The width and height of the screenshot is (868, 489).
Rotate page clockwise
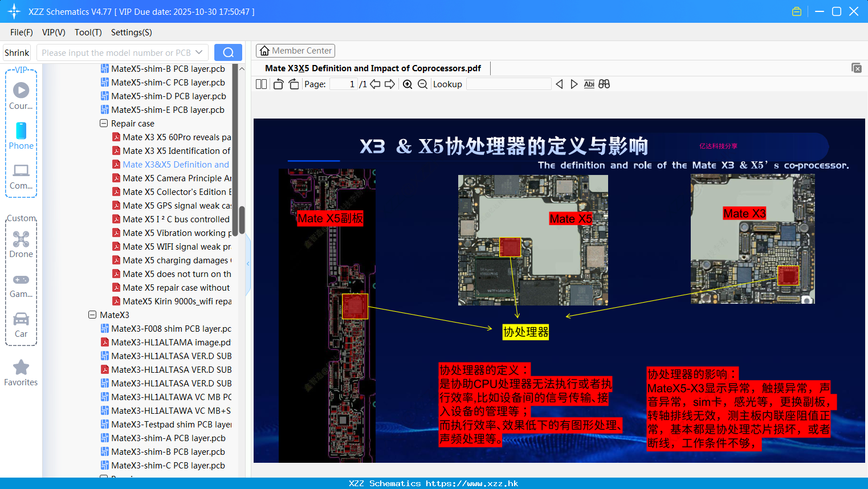pyautogui.click(x=294, y=84)
